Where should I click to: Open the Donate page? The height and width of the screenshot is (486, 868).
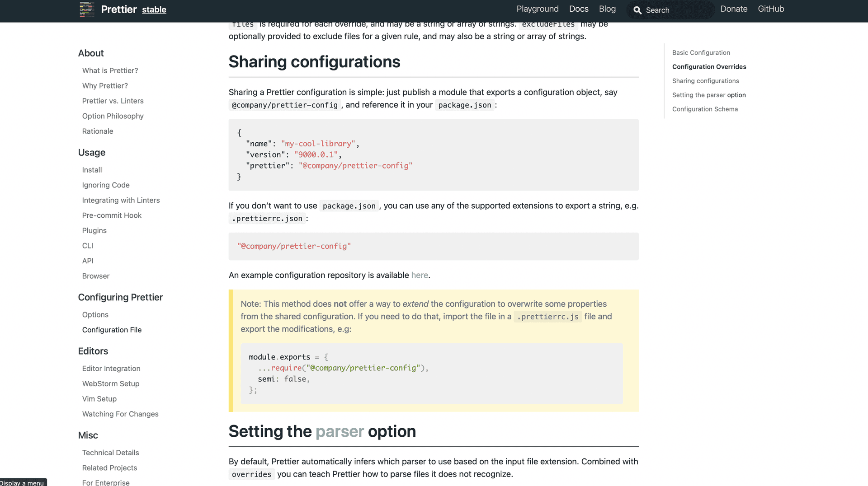click(734, 9)
